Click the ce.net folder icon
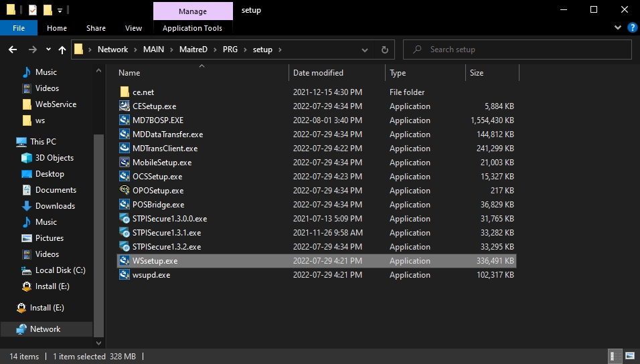The width and height of the screenshot is (640, 364). 125,92
